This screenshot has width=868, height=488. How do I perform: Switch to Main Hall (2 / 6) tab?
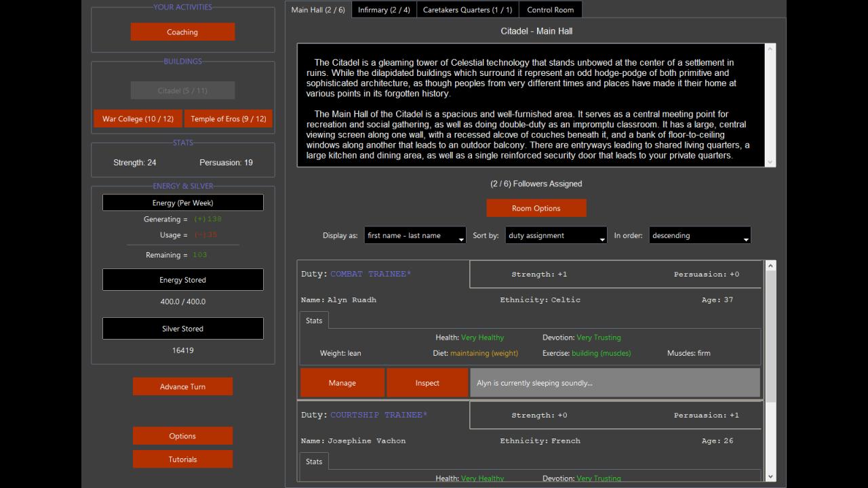tap(318, 9)
